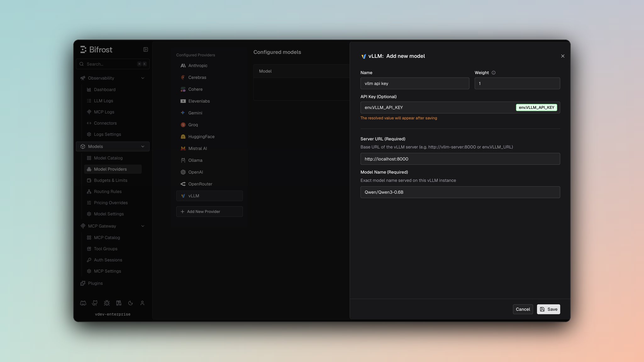Click the Save button
The image size is (644, 362).
pyautogui.click(x=548, y=309)
